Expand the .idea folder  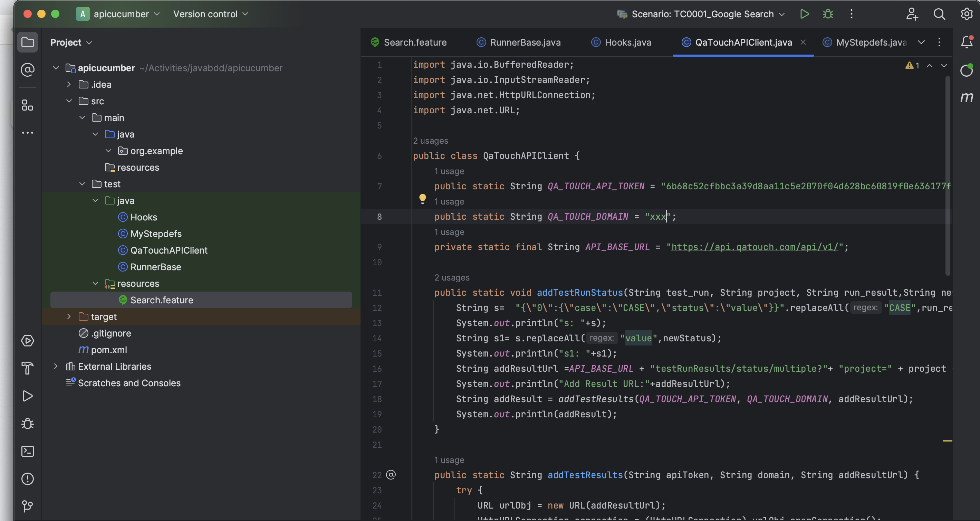click(69, 85)
